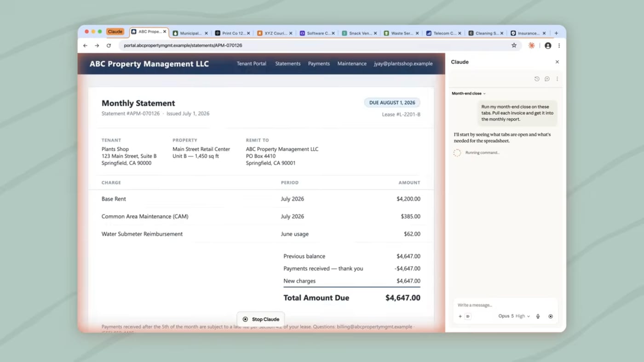
Task: Open the Opus 5 High model selector
Action: pyautogui.click(x=514, y=316)
